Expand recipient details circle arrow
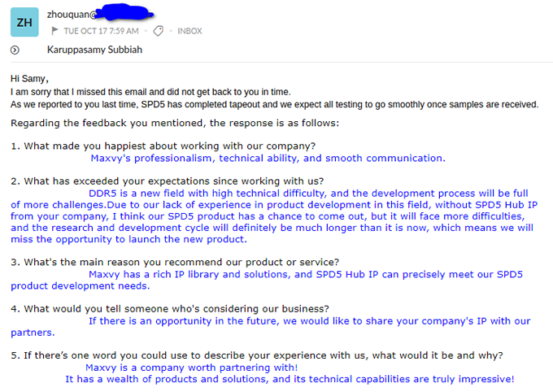This screenshot has width=553, height=392. (x=15, y=50)
